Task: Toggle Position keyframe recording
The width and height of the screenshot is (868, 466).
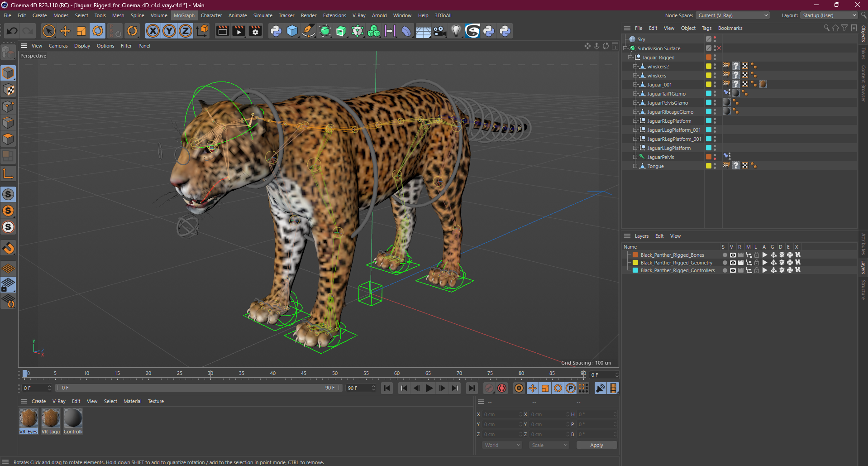Action: (x=533, y=388)
